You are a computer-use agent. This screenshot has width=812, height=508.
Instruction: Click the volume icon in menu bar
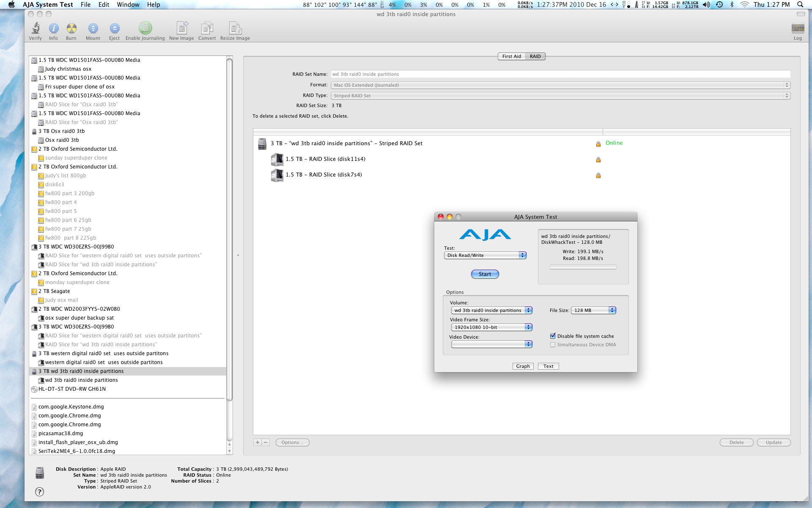[x=706, y=5]
